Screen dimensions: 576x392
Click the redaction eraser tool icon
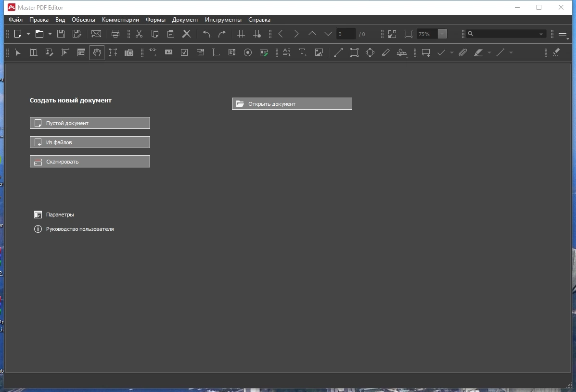click(x=556, y=52)
